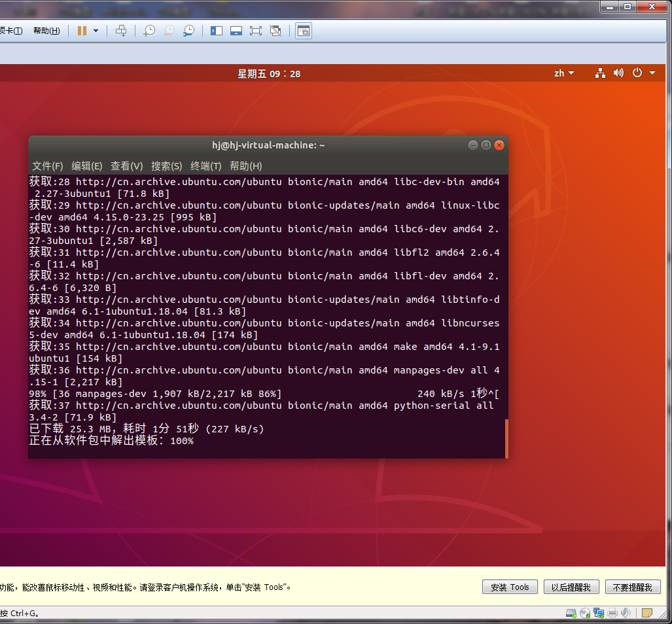Open the snapshot manager icon
This screenshot has height=624, width=672.
coord(188,31)
